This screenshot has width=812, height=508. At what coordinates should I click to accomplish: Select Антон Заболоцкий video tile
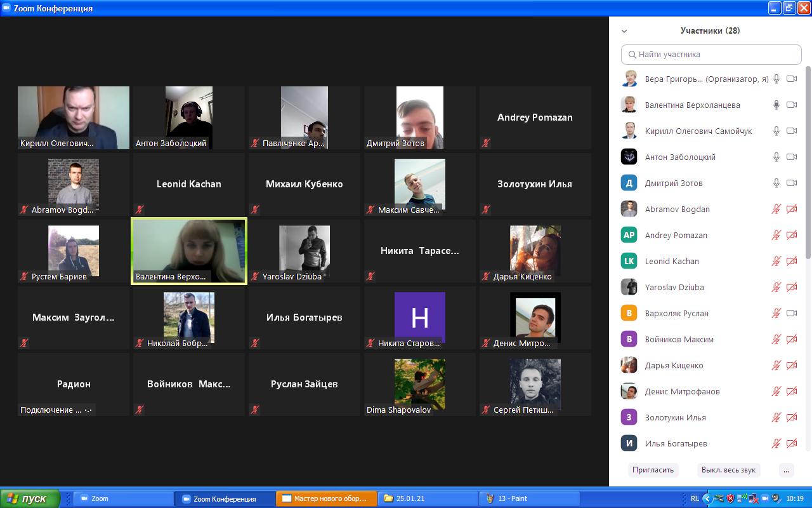coord(189,117)
